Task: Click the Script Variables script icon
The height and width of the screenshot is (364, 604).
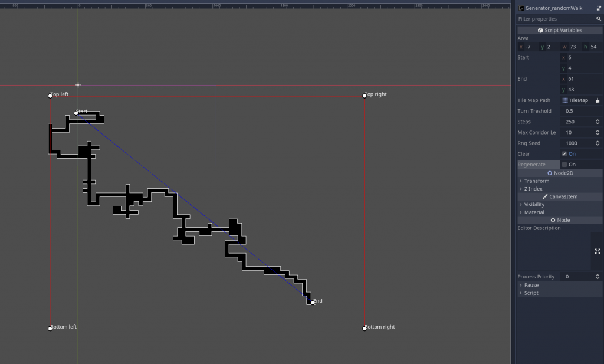Action: (x=540, y=30)
